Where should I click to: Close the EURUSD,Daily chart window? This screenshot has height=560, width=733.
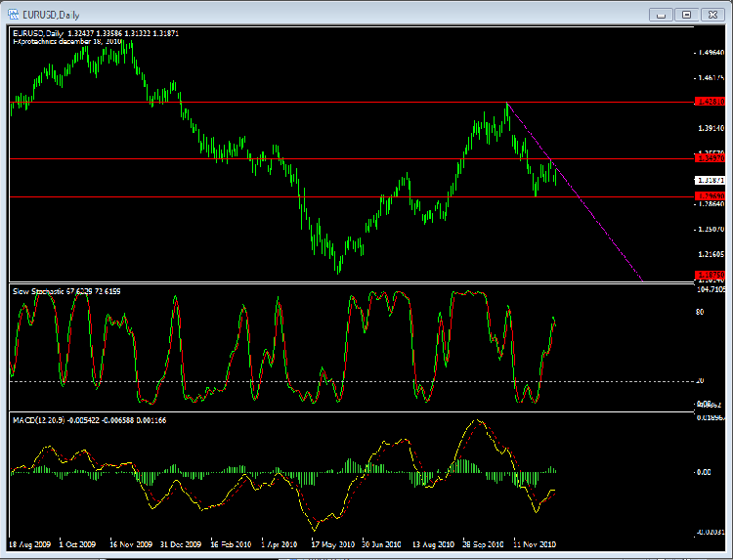[711, 14]
